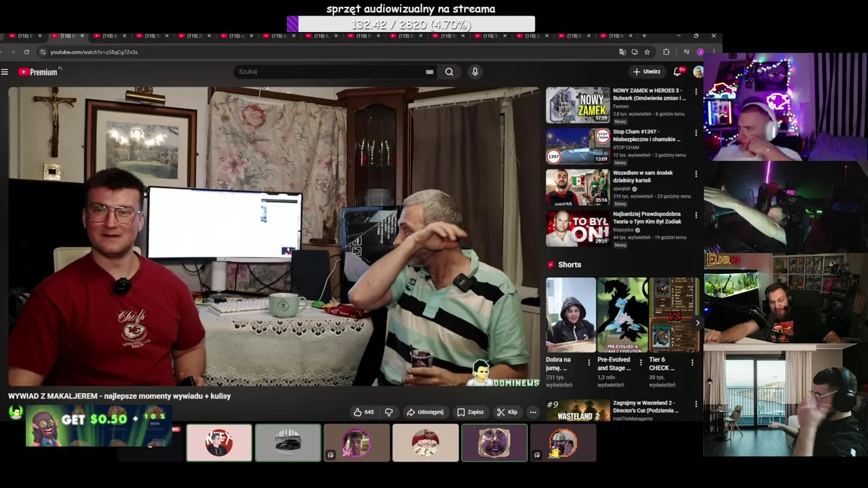Click the translate page icon in address bar
Image resolution: width=868 pixels, height=488 pixels.
click(x=622, y=52)
